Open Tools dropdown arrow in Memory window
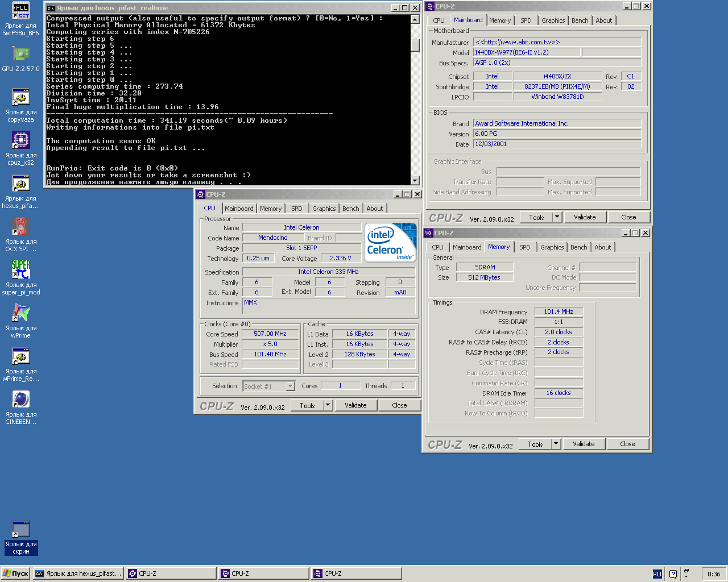The width and height of the screenshot is (728, 582). [556, 444]
